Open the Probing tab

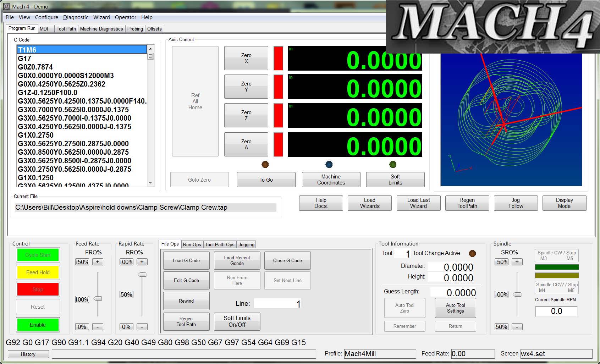[135, 29]
